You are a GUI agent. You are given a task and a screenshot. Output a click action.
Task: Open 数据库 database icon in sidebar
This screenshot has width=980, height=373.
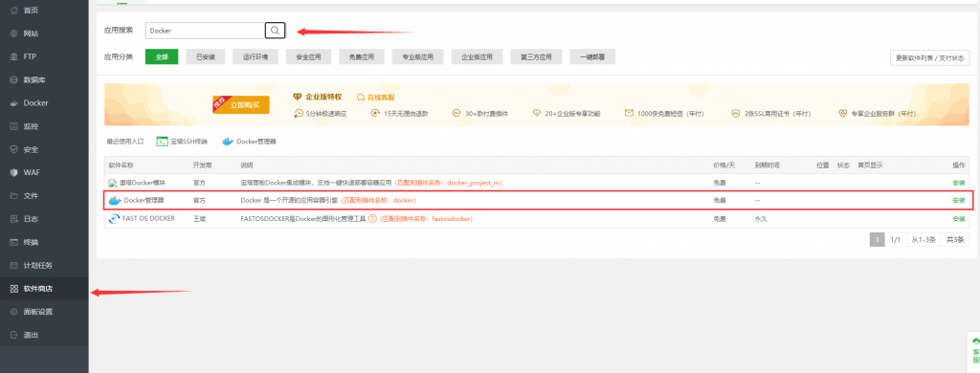(13, 80)
